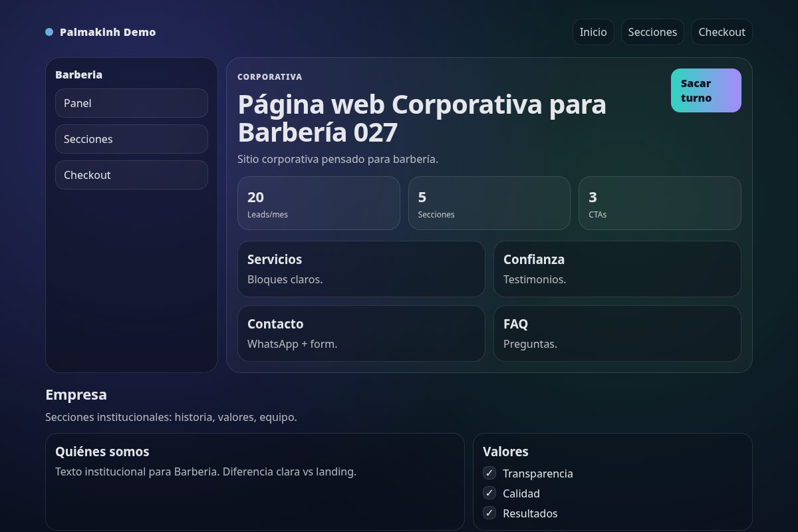The height and width of the screenshot is (532, 798).
Task: Toggle the Calidad checkbox
Action: (489, 493)
